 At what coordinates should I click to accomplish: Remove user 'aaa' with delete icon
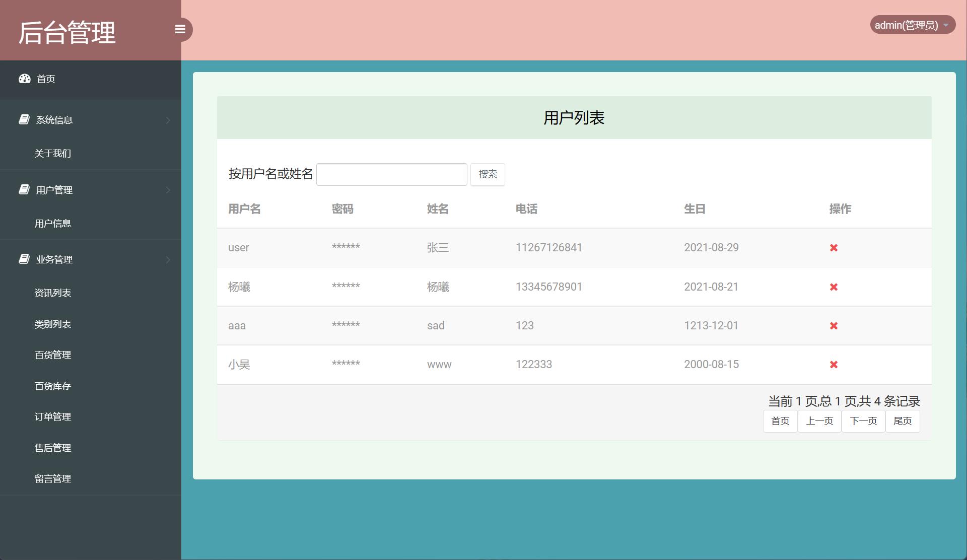click(x=834, y=325)
